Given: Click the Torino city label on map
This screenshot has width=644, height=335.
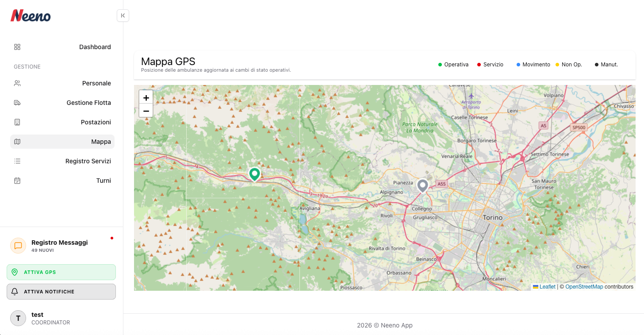Looking at the screenshot, I should tap(493, 218).
